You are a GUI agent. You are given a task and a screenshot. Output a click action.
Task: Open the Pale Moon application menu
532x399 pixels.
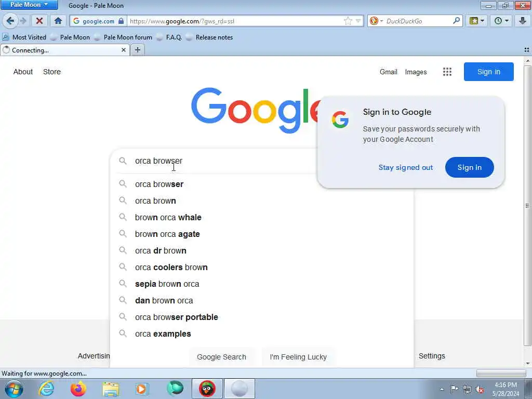point(29,5)
